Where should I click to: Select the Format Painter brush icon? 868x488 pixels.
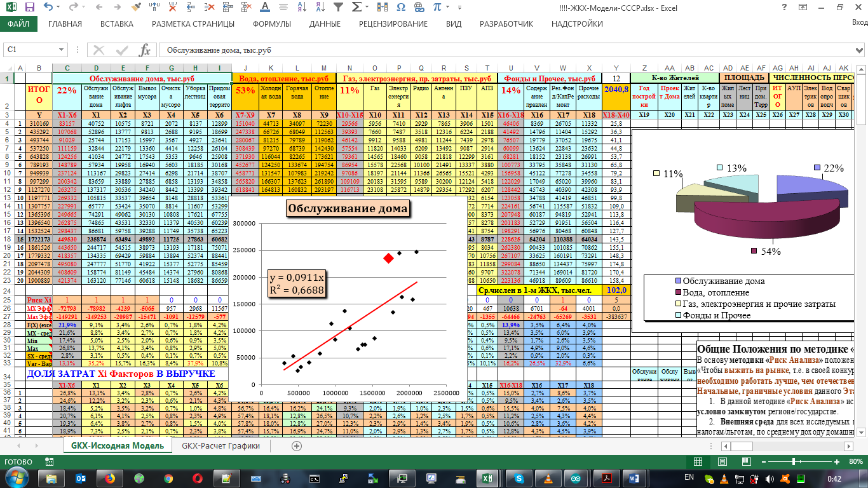(x=135, y=8)
